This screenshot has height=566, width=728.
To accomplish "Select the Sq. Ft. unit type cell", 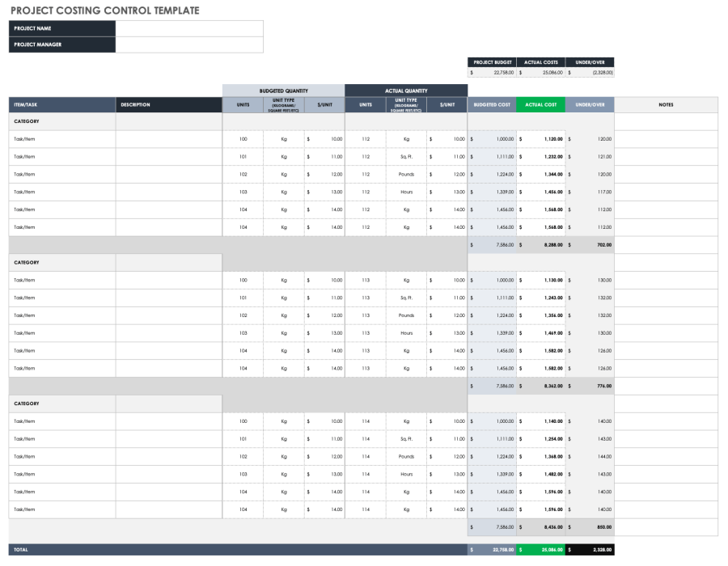I will coord(405,156).
